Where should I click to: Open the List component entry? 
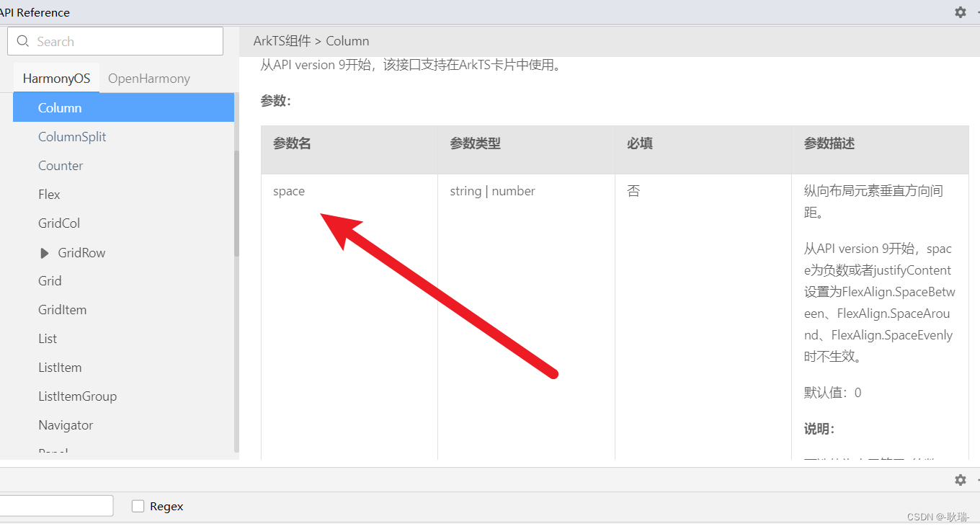48,338
